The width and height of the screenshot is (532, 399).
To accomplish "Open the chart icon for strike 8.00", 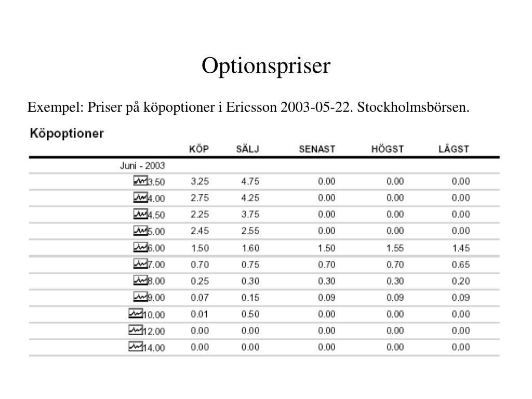I will tap(140, 280).
